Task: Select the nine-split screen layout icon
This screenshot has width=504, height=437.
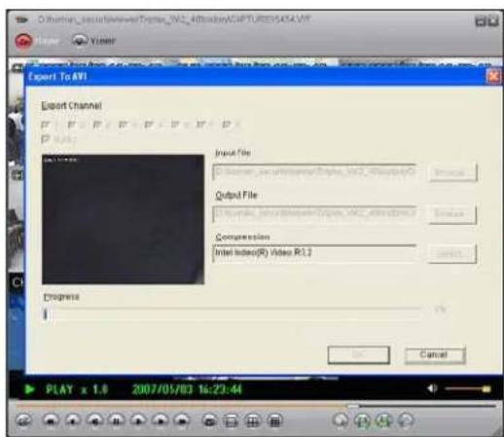Action: tap(274, 420)
